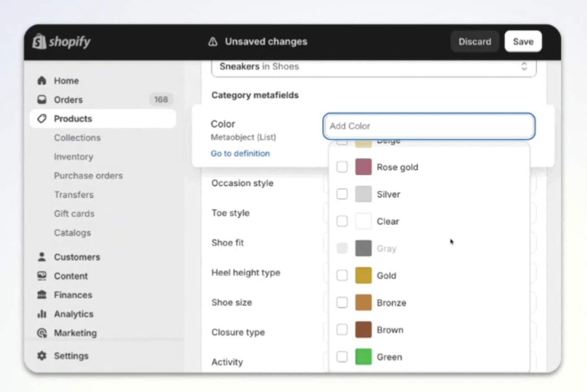Viewport: 587px width, 392px height.
Task: Click the Go to definition link
Action: [x=240, y=153]
